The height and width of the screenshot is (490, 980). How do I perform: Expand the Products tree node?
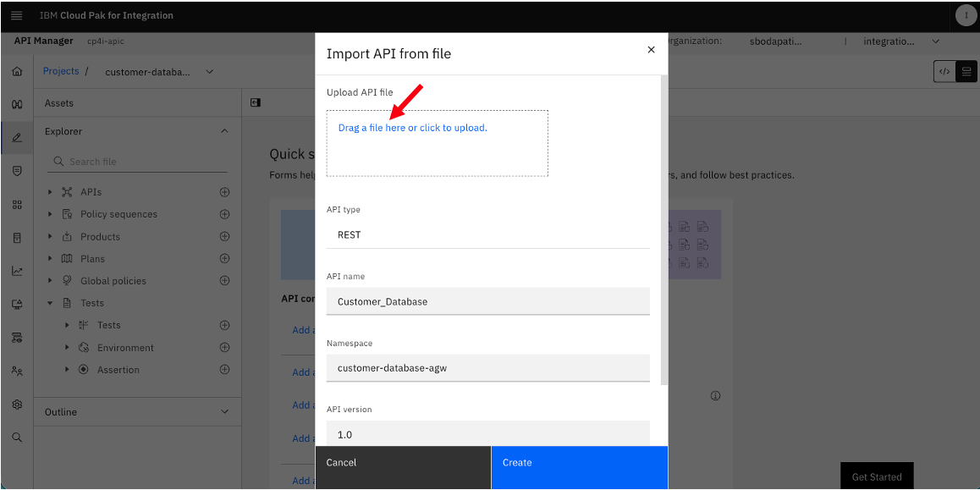pyautogui.click(x=50, y=236)
